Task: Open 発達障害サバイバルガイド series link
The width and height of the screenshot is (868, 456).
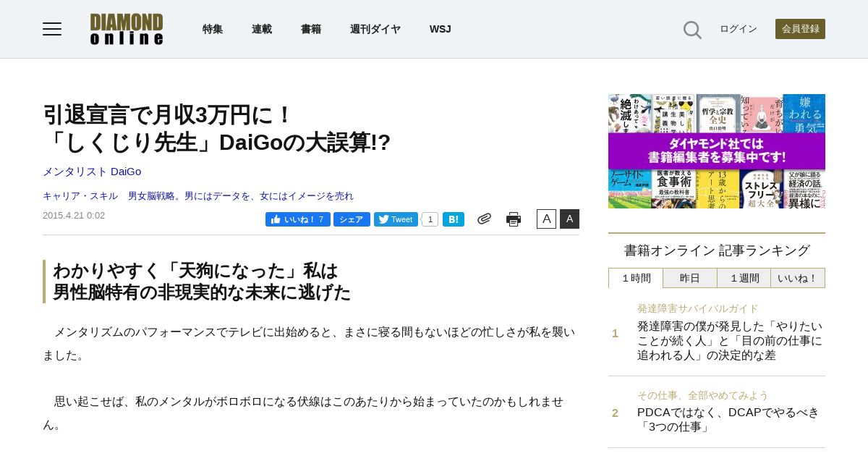Action: tap(698, 308)
